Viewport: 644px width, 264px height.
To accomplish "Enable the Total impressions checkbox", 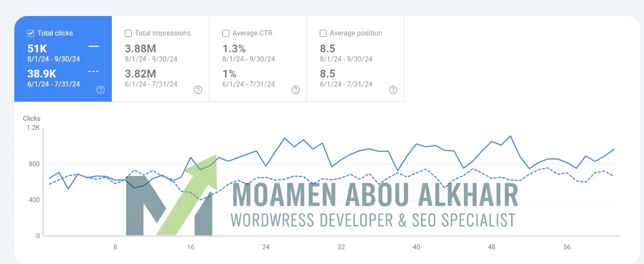I will (x=128, y=33).
